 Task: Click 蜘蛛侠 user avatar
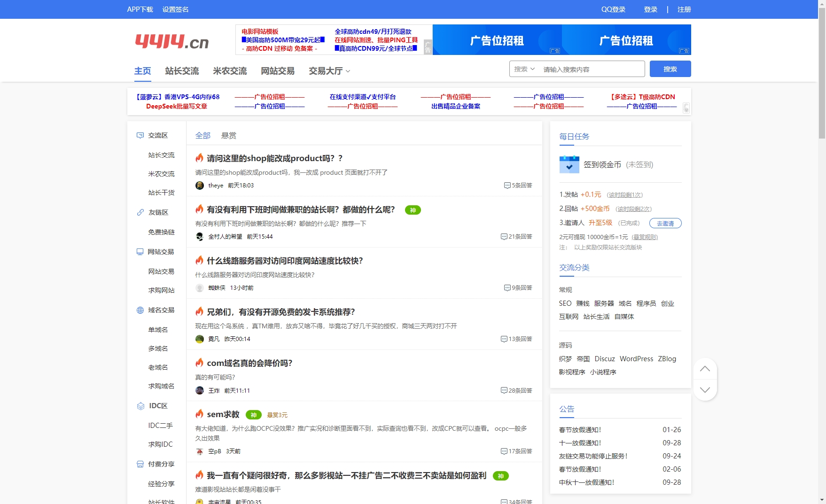tap(200, 288)
